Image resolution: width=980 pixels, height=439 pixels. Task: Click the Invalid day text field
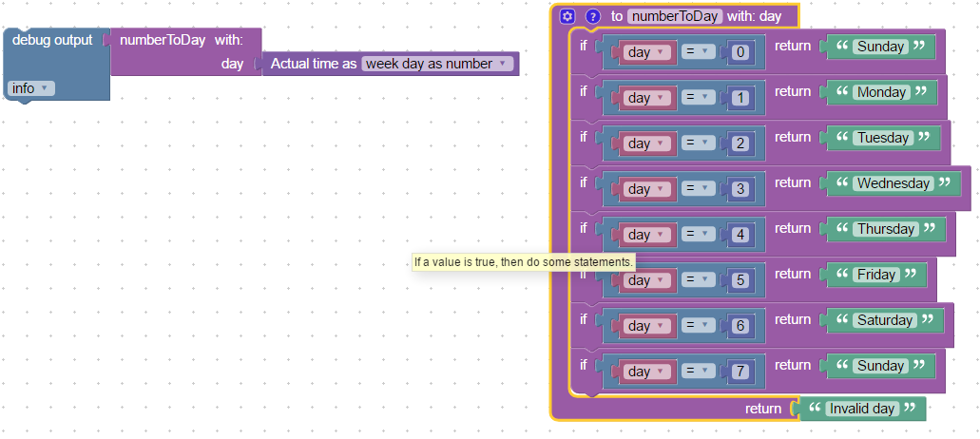861,409
